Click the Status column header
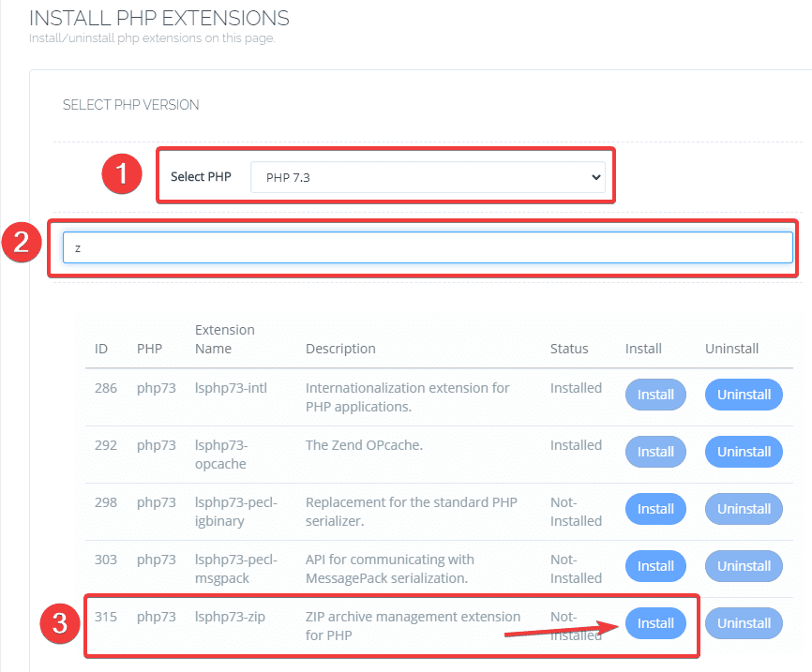Image resolution: width=812 pixels, height=672 pixels. [569, 349]
